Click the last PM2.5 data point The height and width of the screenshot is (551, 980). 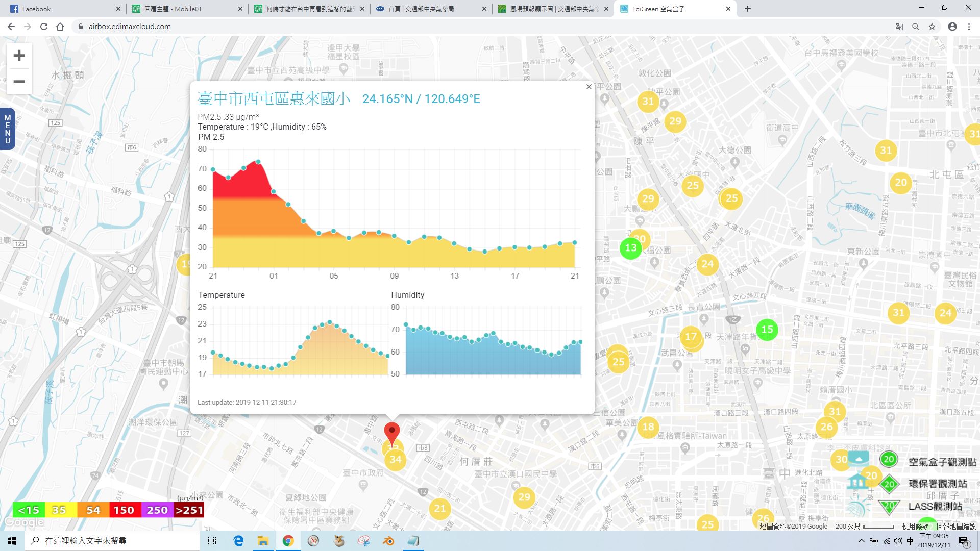575,243
